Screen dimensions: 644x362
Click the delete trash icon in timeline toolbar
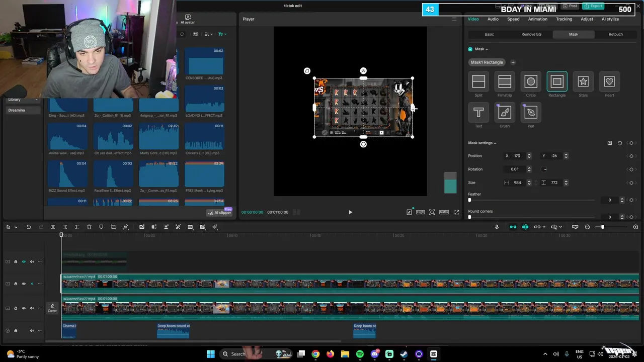tap(89, 227)
